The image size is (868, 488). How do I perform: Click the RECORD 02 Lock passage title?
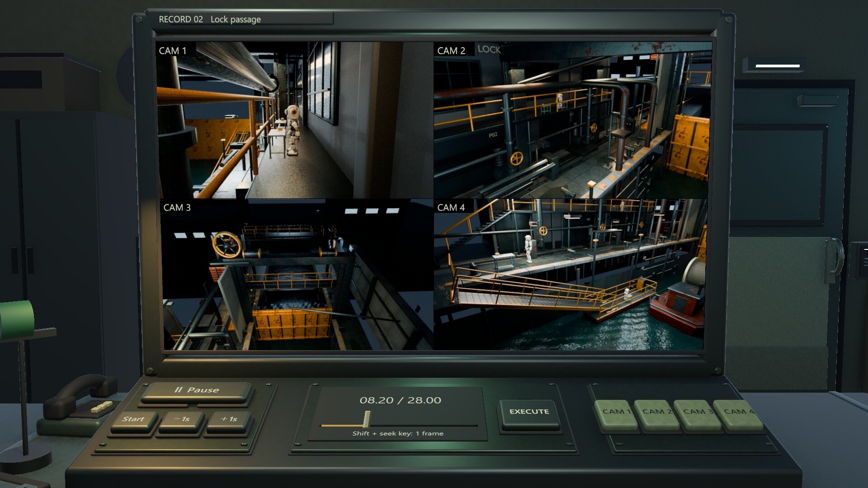pos(210,19)
